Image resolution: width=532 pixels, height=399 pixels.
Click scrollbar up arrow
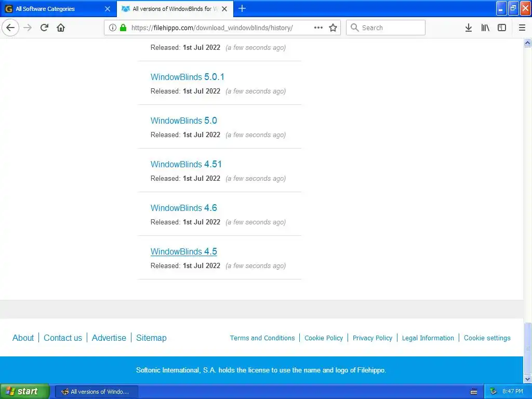pyautogui.click(x=528, y=43)
